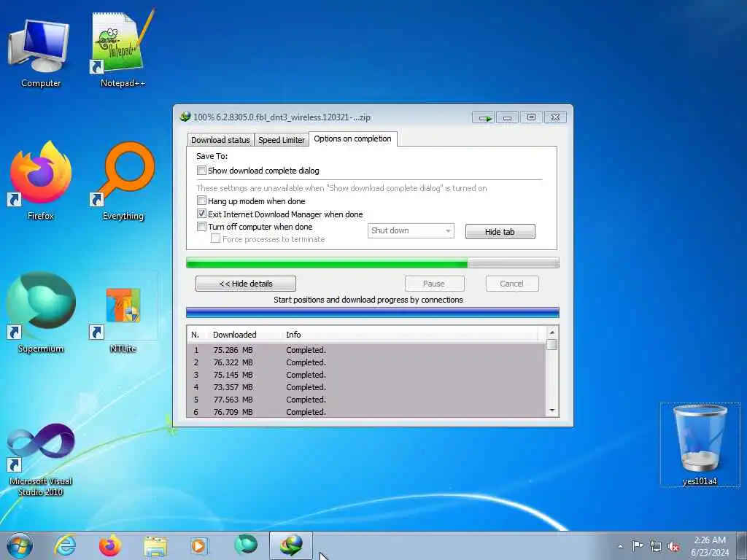Image resolution: width=747 pixels, height=560 pixels.
Task: Maximize the IDM download dialog
Action: pyautogui.click(x=531, y=117)
